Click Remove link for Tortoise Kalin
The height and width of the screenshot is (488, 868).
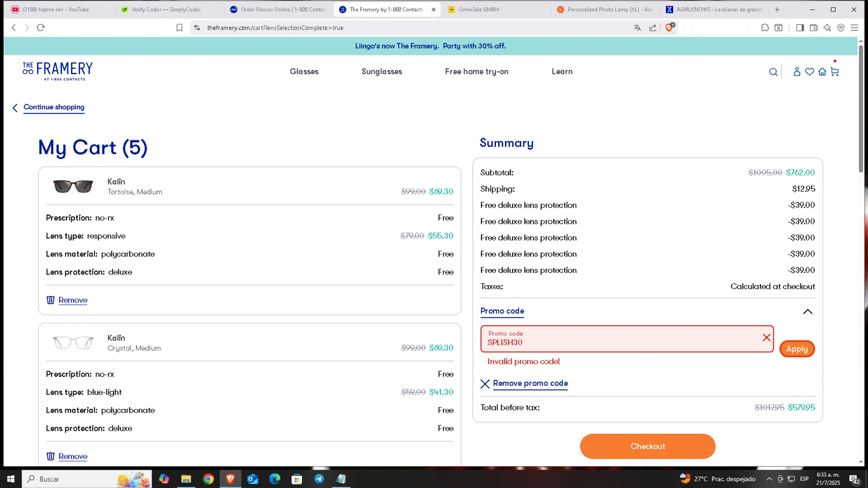[73, 300]
